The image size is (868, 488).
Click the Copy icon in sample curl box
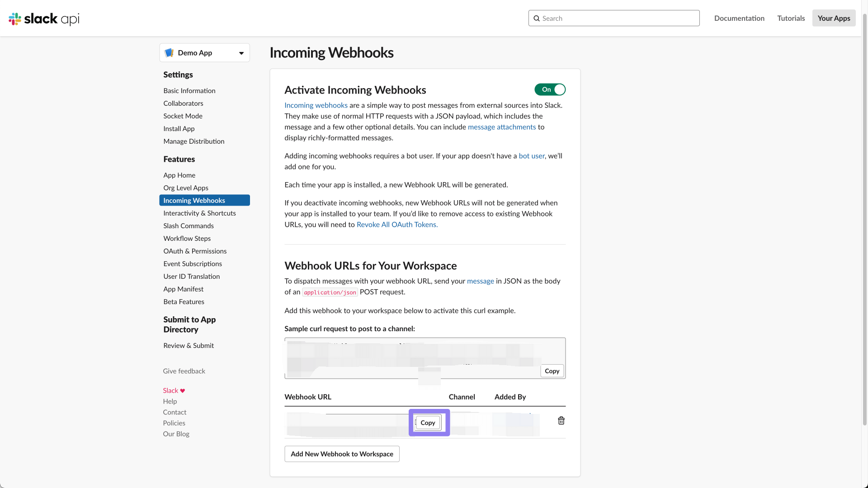click(x=551, y=371)
